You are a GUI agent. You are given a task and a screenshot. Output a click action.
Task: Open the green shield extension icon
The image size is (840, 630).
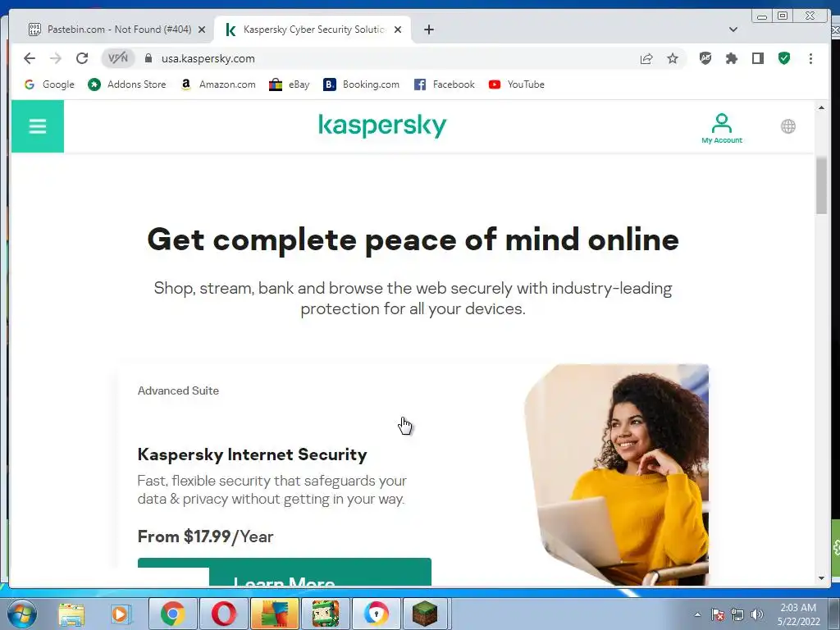pyautogui.click(x=783, y=58)
